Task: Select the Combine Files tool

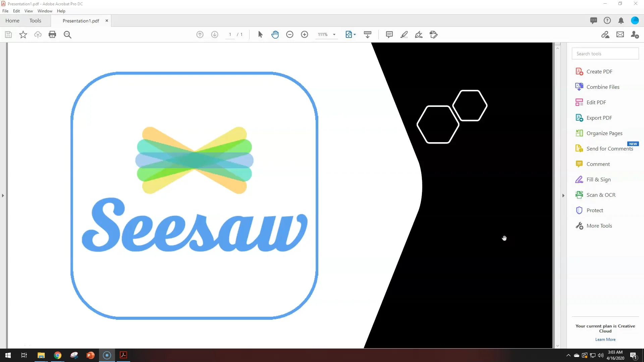Action: 603,86
